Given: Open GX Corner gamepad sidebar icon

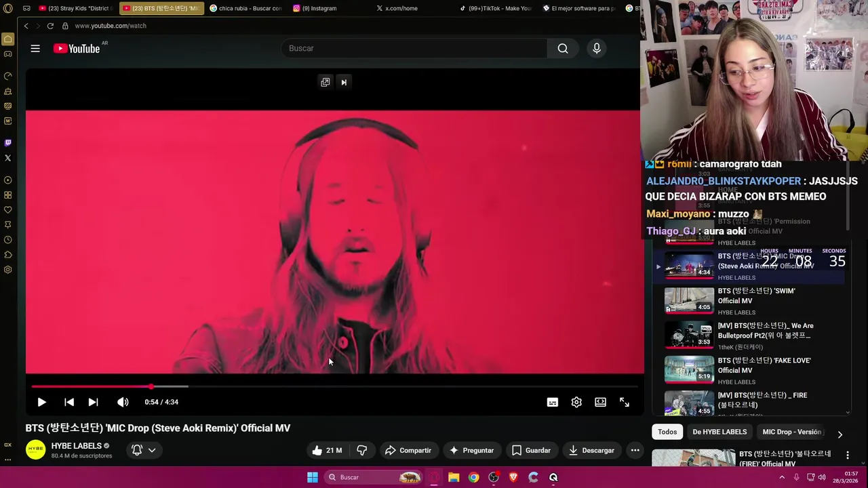Looking at the screenshot, I should (8, 54).
